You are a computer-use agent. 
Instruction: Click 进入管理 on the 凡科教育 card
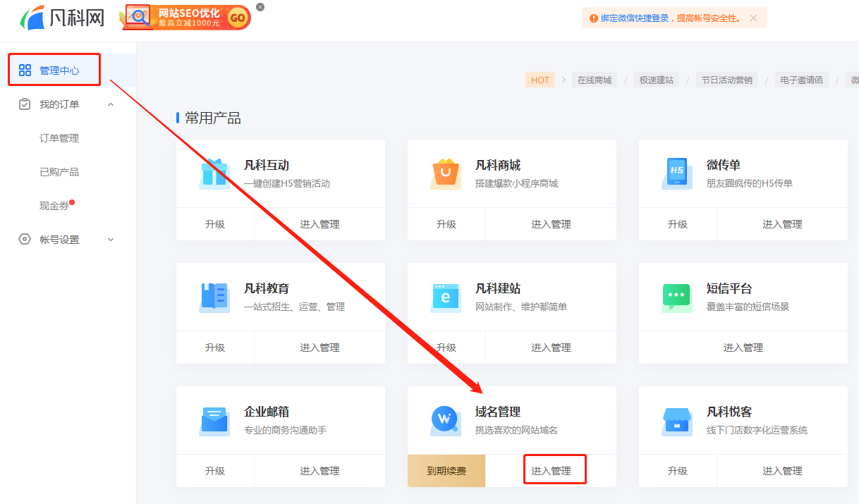click(319, 348)
